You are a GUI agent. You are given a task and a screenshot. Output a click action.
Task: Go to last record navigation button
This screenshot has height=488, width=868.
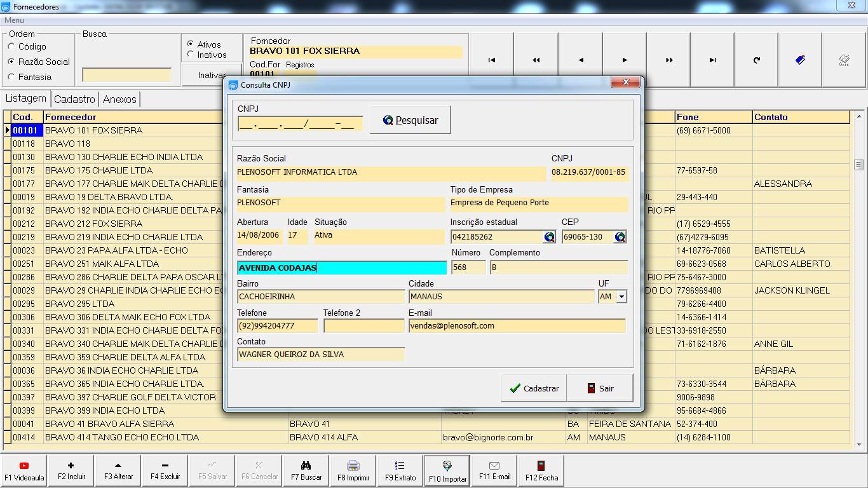tap(712, 60)
